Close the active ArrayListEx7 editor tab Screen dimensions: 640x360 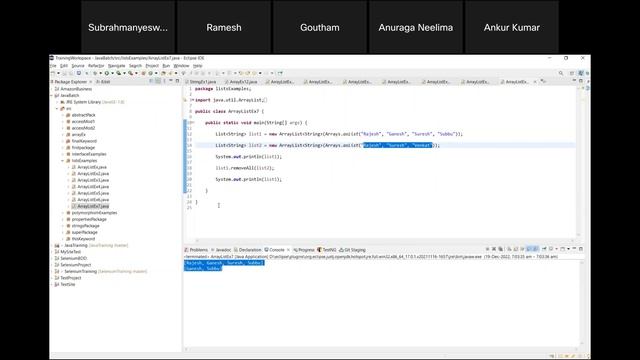coord(535,82)
